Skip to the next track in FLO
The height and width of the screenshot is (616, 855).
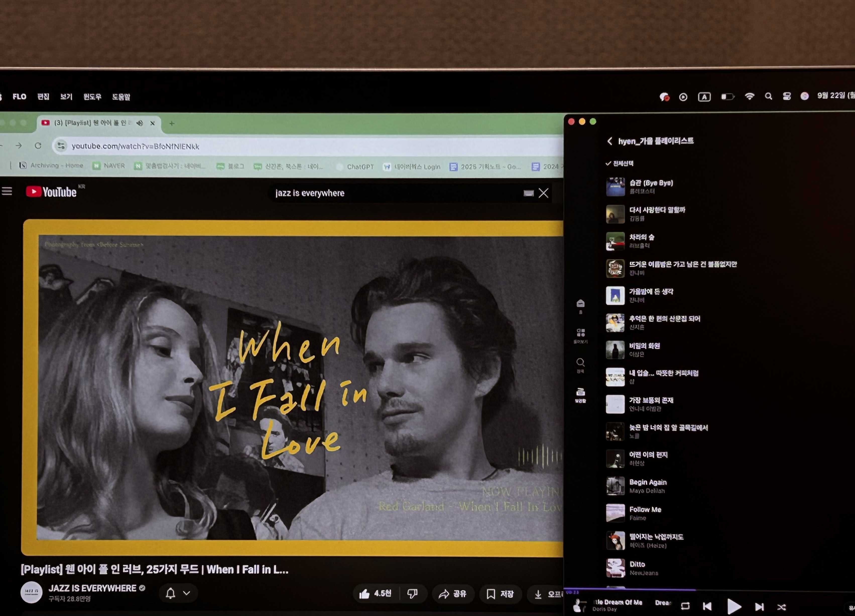coord(760,606)
